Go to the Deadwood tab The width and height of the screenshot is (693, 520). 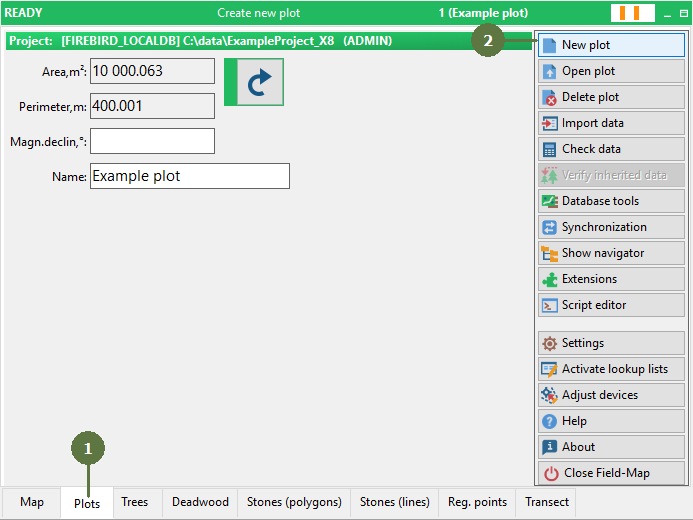[x=200, y=502]
